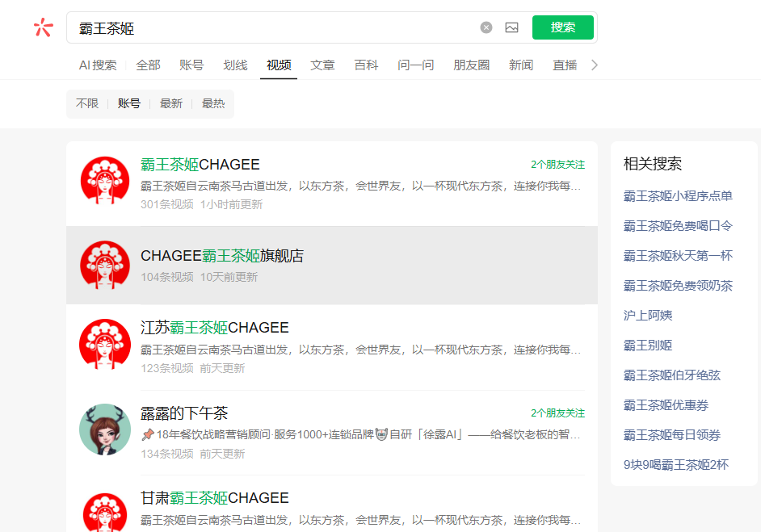
Task: Open image search via the picture icon
Action: pyautogui.click(x=511, y=27)
